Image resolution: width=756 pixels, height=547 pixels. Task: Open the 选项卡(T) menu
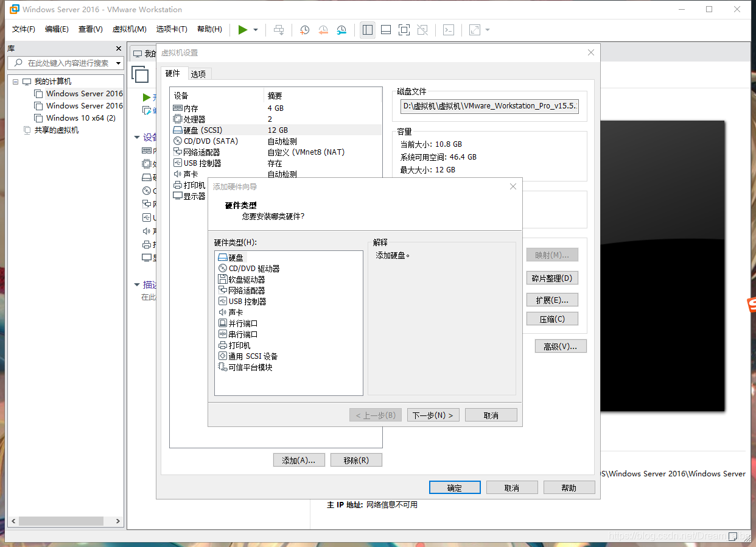click(172, 29)
